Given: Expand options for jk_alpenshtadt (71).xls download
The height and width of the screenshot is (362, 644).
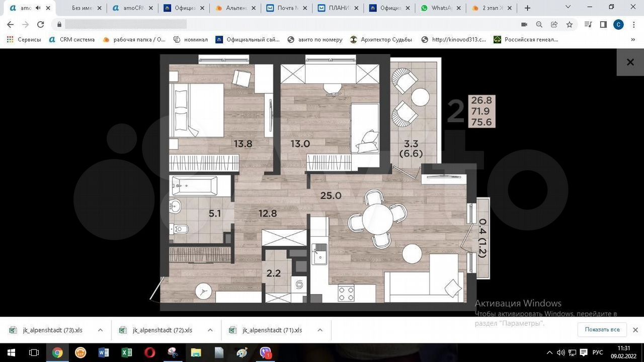Looking at the screenshot, I should pyautogui.click(x=319, y=330).
